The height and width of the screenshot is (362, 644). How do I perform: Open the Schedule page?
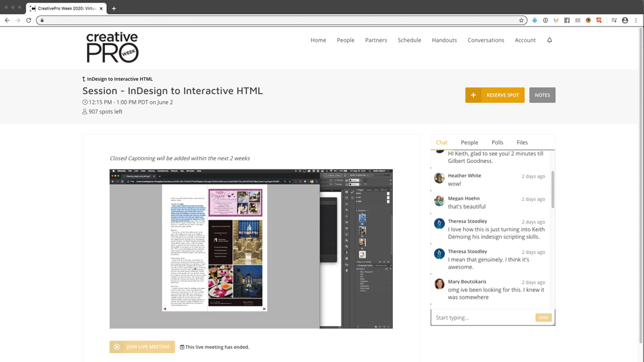click(x=409, y=40)
